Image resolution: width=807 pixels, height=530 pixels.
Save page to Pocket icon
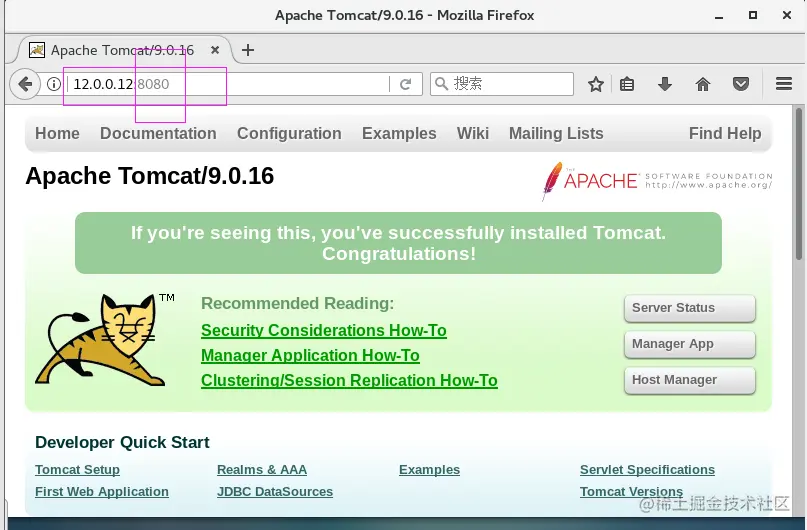tap(741, 84)
